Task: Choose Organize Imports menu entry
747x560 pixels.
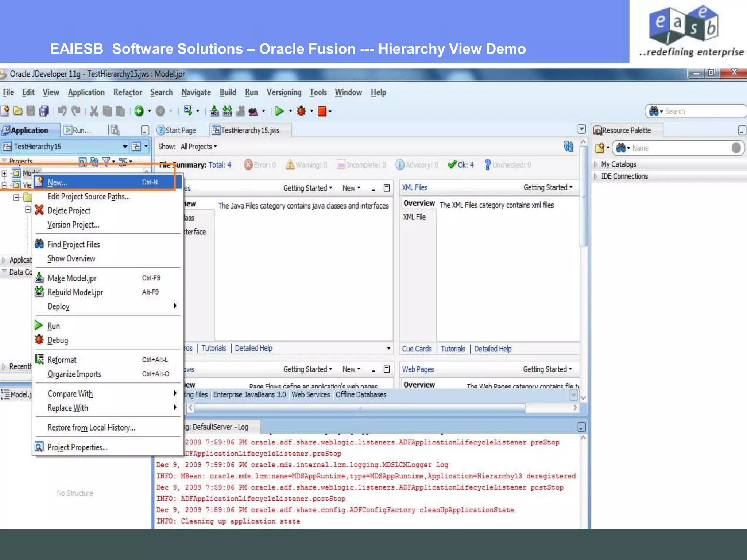Action: point(108,374)
